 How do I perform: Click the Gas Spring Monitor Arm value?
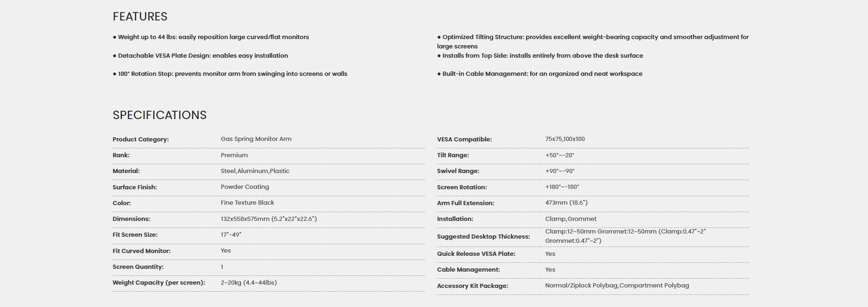pyautogui.click(x=256, y=139)
